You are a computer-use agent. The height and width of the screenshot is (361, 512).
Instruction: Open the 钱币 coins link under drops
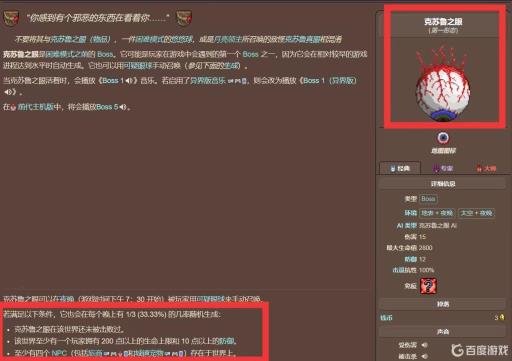click(x=386, y=318)
